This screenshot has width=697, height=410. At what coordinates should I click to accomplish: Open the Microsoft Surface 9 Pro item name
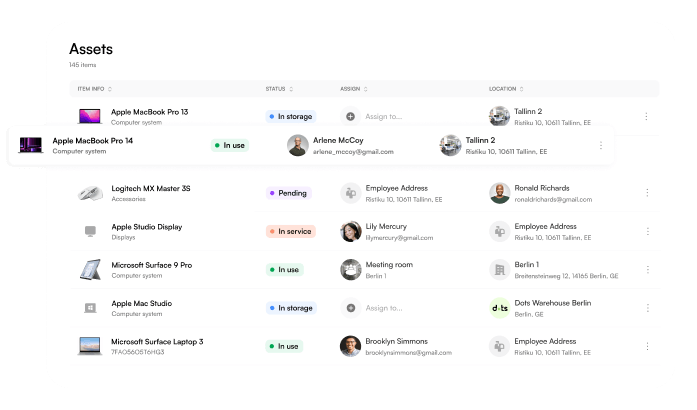(152, 265)
